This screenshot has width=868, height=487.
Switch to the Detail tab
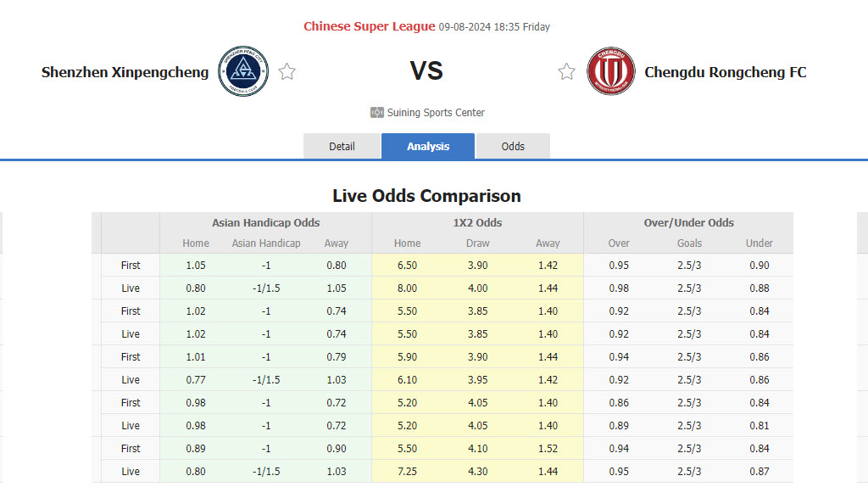coord(342,146)
